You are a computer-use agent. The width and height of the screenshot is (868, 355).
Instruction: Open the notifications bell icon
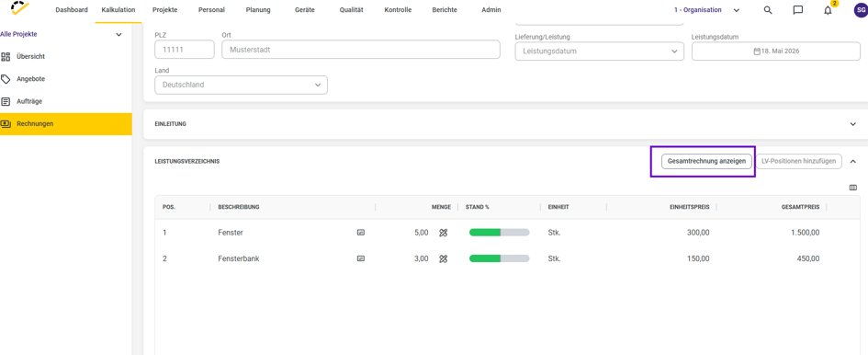[828, 10]
